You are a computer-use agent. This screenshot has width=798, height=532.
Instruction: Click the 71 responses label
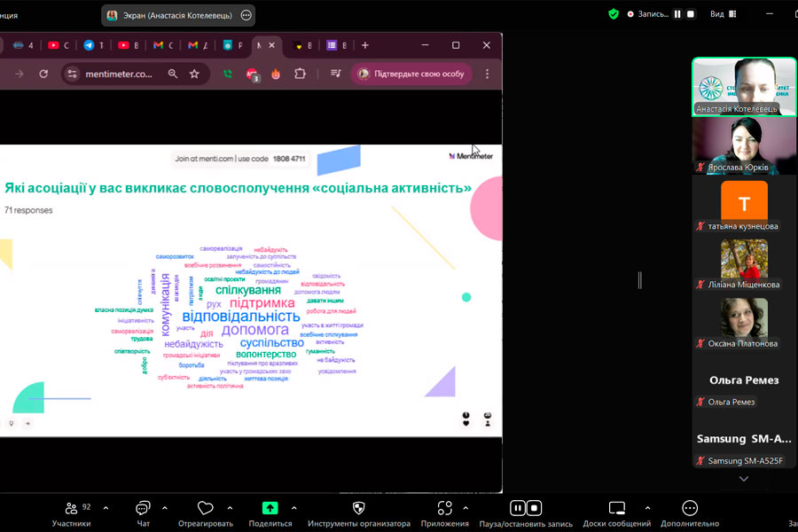28,210
